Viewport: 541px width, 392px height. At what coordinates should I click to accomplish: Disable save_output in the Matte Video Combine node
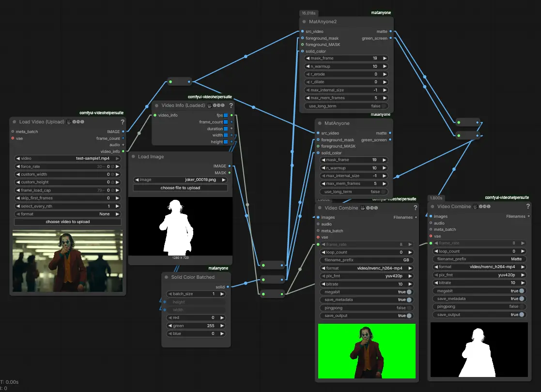(522, 315)
